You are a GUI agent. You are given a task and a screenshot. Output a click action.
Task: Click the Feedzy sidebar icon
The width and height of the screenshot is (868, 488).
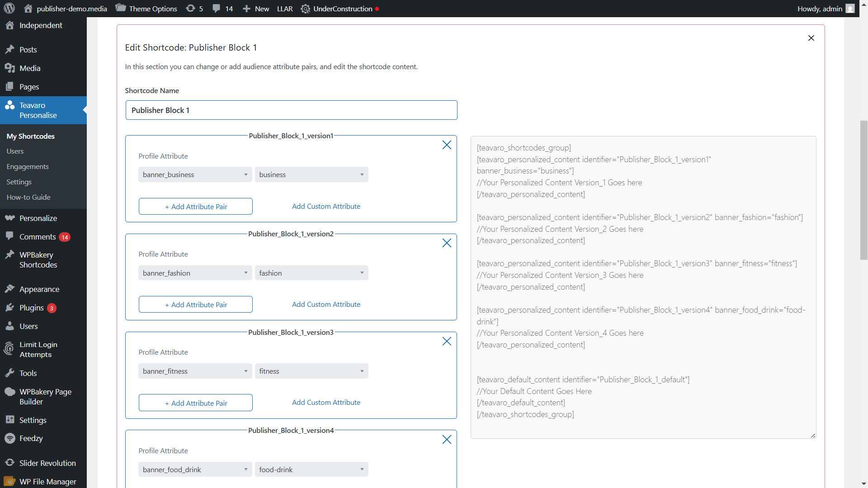(x=10, y=438)
